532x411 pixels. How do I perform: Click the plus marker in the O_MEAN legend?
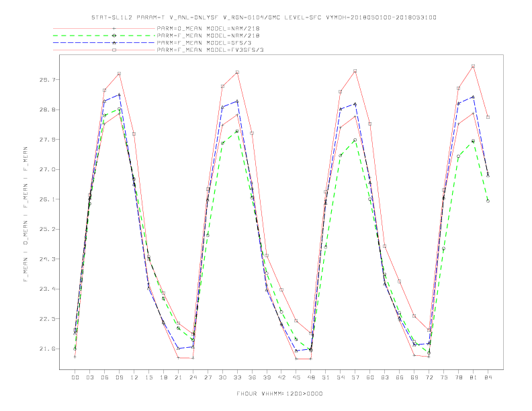point(114,28)
